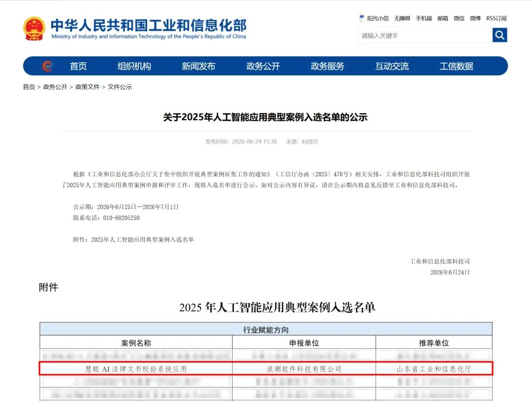Click the 微博 header link
Viewport: 532px width, 419px height.
(475, 18)
